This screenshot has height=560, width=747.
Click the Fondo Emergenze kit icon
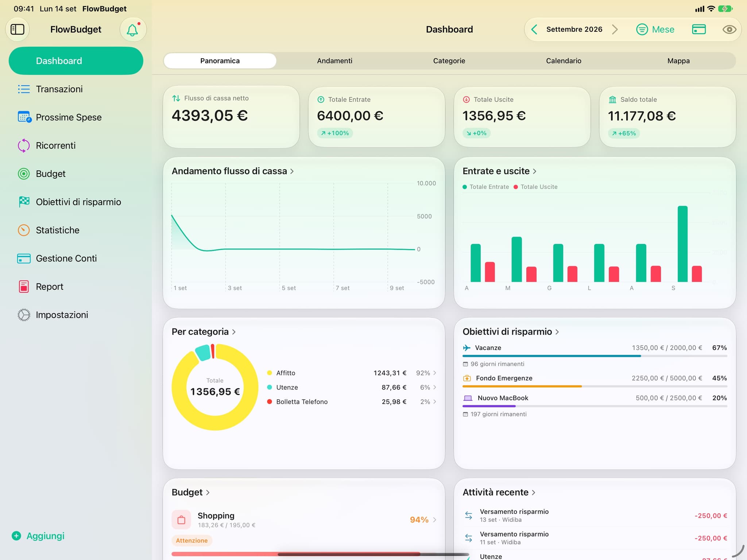coord(467,378)
